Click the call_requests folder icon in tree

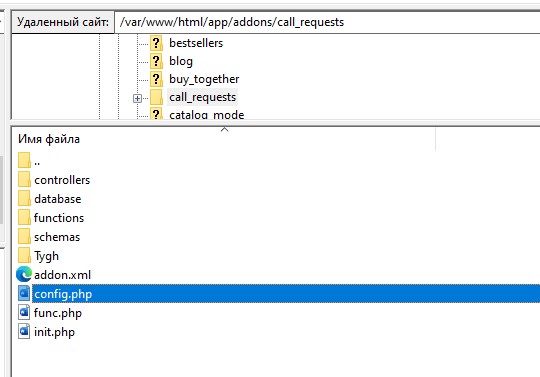(x=156, y=97)
